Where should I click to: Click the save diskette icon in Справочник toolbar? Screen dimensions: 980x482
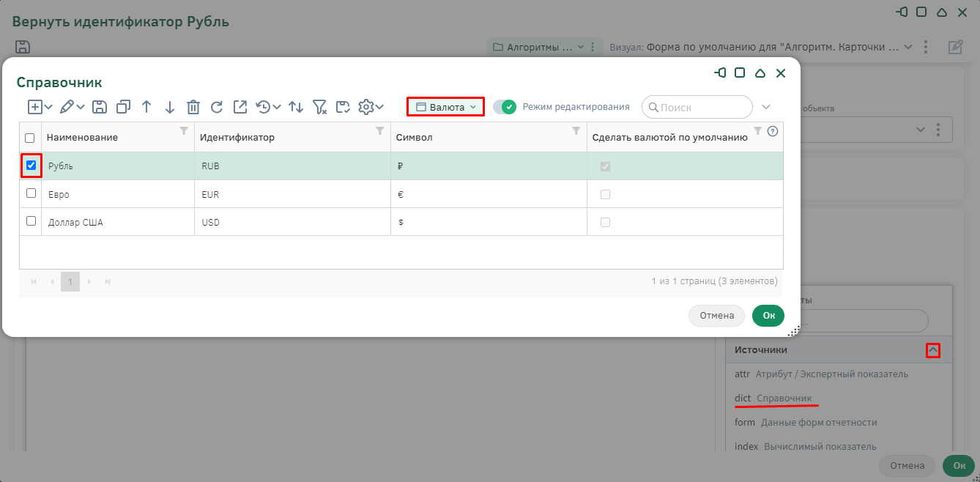tap(100, 107)
